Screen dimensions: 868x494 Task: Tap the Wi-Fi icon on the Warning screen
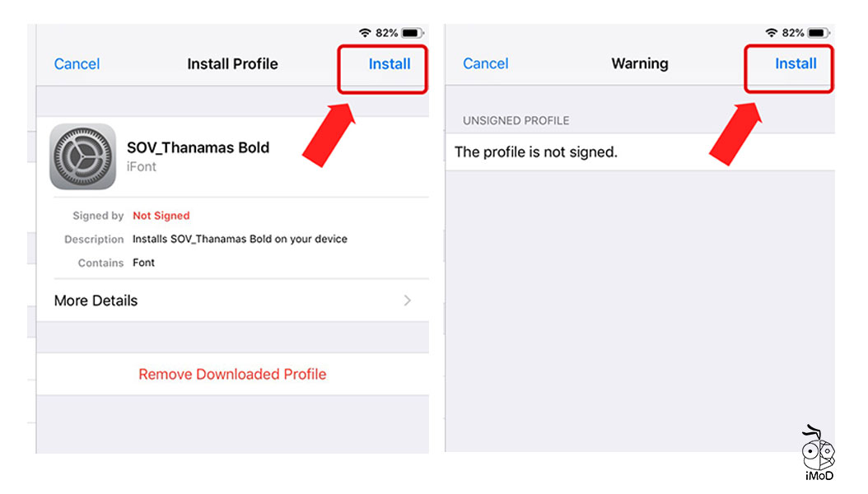click(772, 33)
